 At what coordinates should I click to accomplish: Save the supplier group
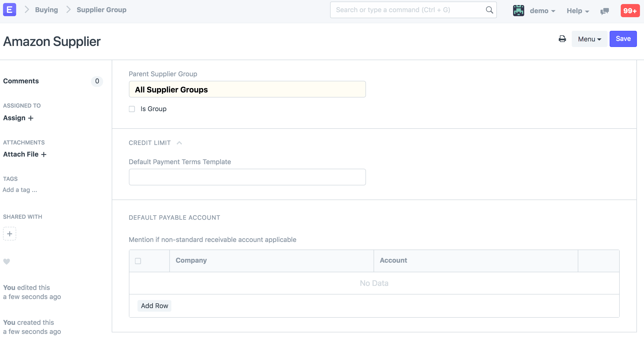tap(623, 39)
